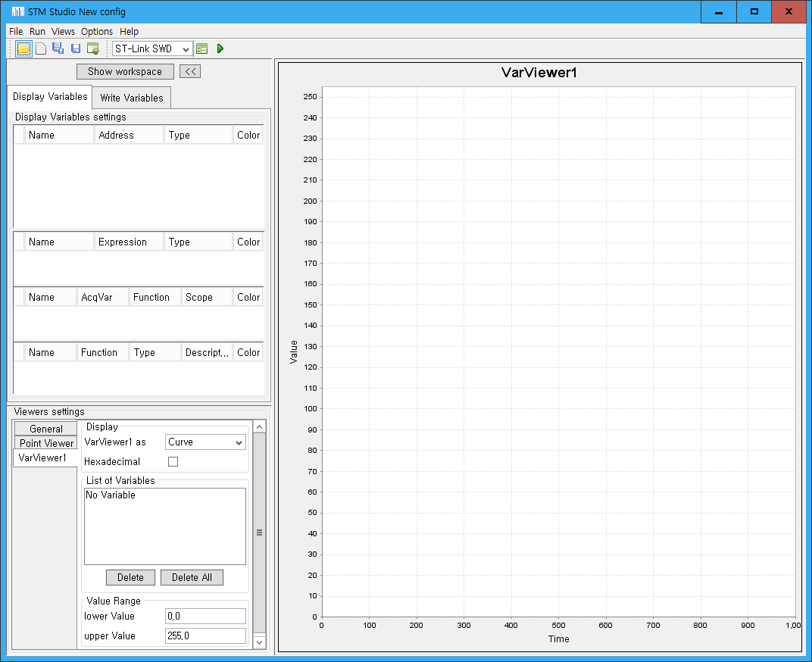Open the Run menu
This screenshot has width=812, height=662.
click(37, 32)
